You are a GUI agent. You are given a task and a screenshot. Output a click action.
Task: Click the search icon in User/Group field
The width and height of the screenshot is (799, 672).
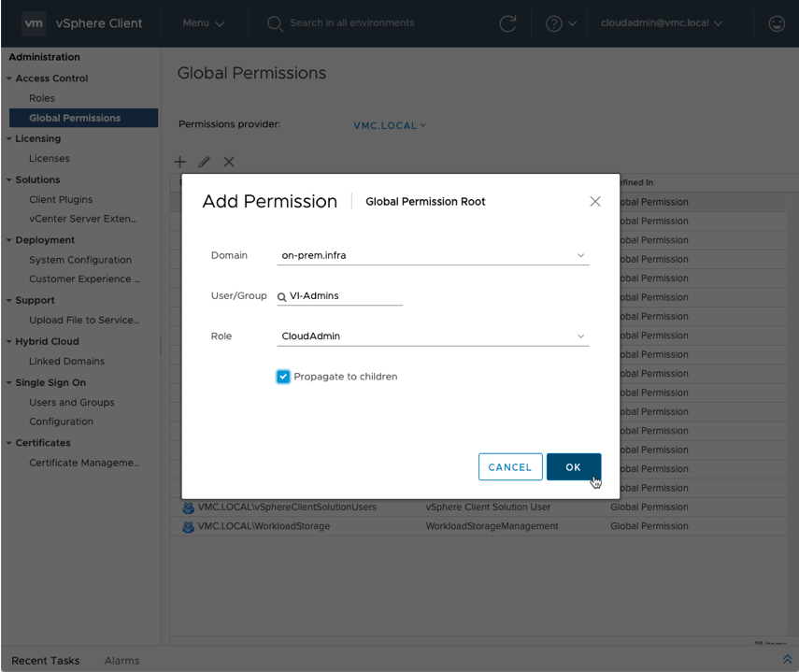click(282, 296)
